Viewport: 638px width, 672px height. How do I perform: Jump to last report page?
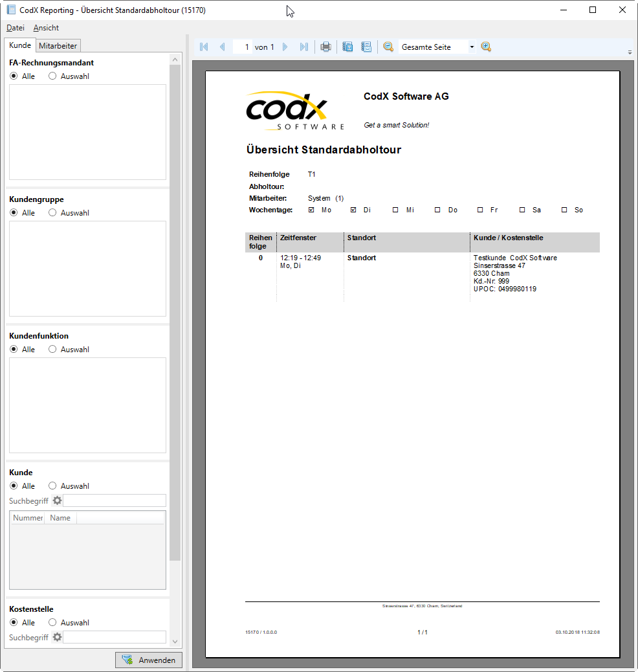[303, 47]
